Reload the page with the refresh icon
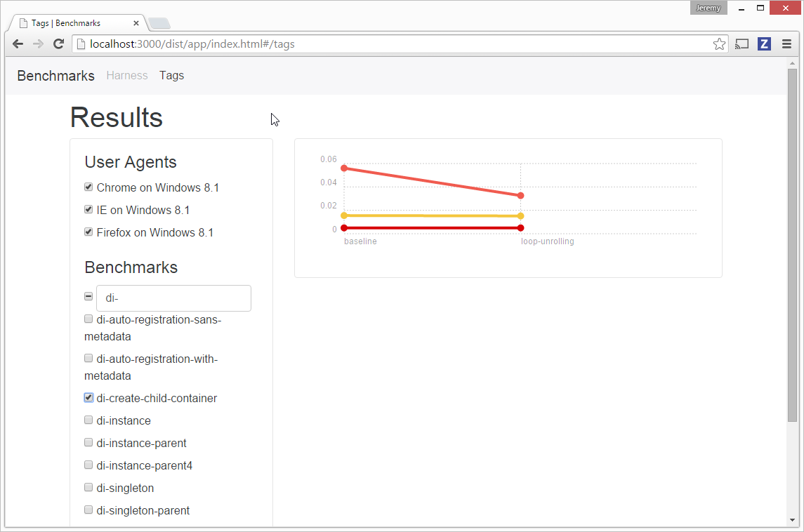Viewport: 804px width, 532px height. tap(58, 44)
